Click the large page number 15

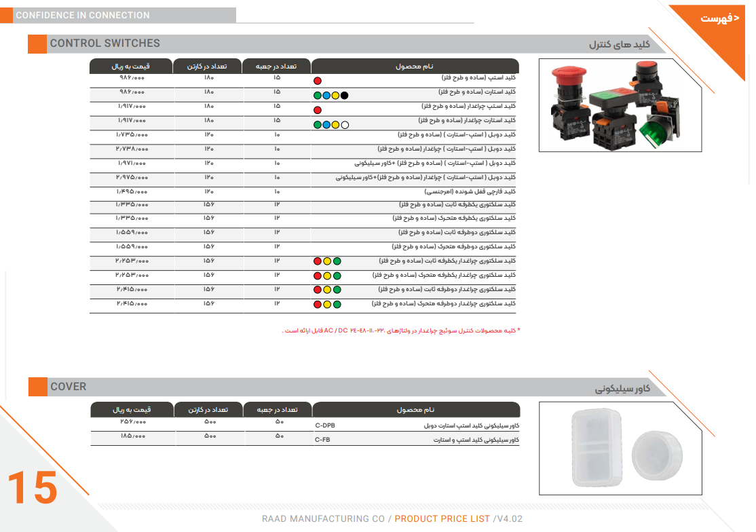[x=32, y=489]
